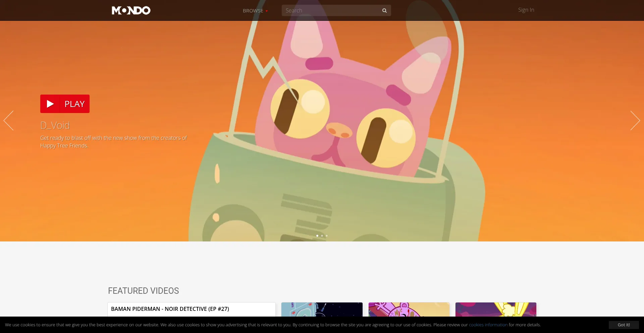Open the cookies information link

[x=488, y=325]
